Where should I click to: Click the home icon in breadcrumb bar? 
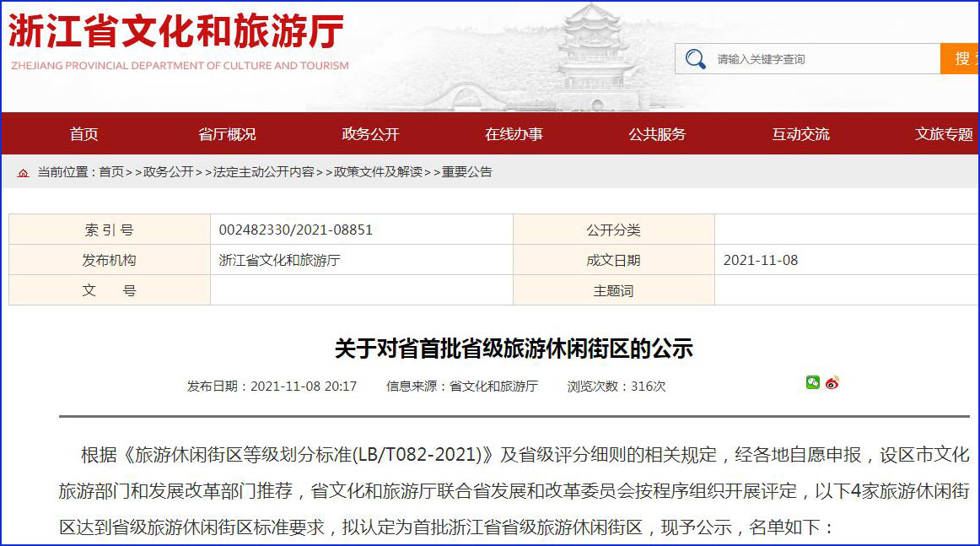(23, 172)
